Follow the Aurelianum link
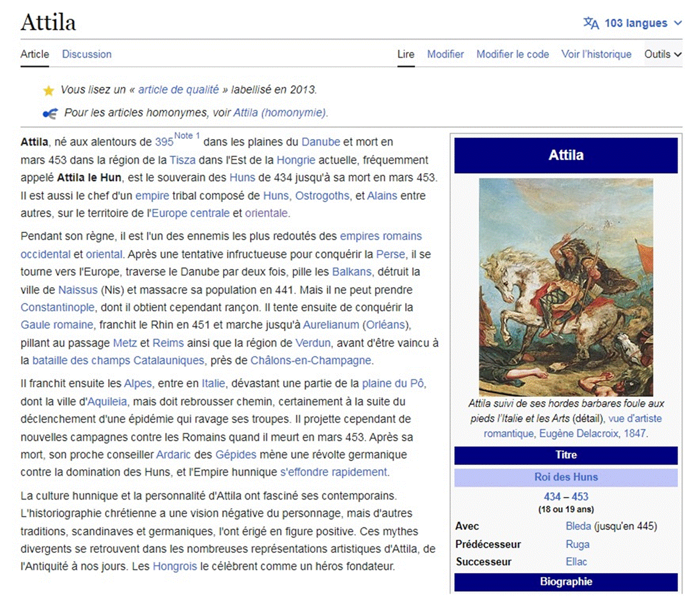696x616 pixels. [330, 325]
